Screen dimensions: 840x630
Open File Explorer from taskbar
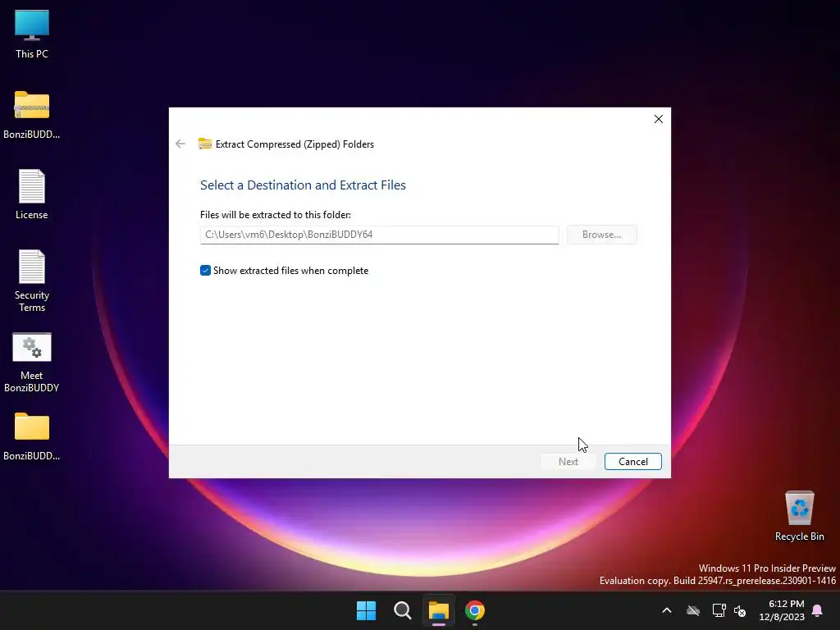coord(438,610)
